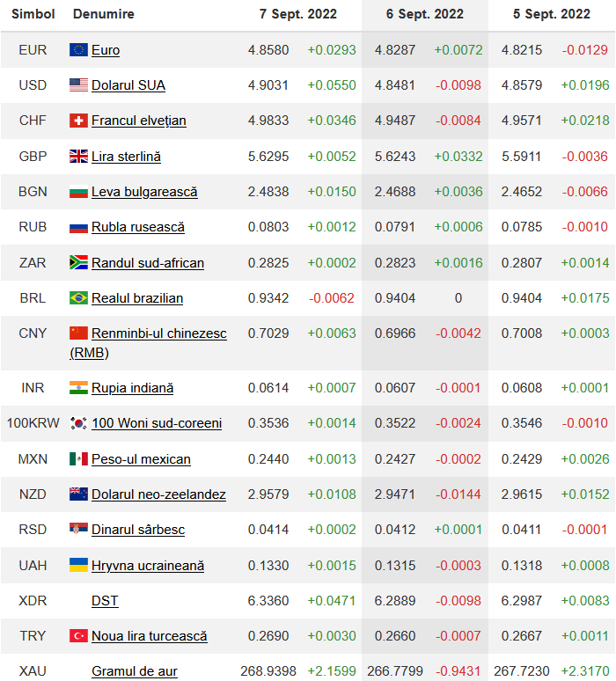Open the Gramul de aur link
Viewport: 616px width, 681px height.
(135, 671)
